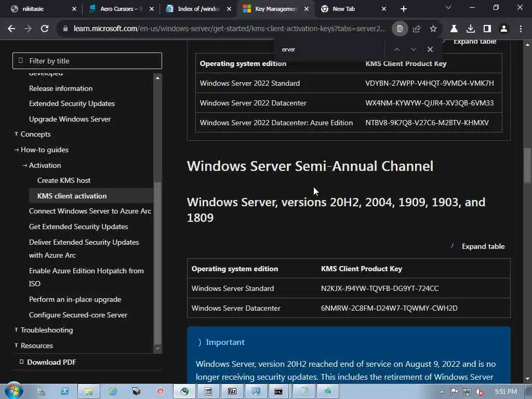This screenshot has height=399, width=532.
Task: Open Get Extended Security Updates page
Action: (78, 227)
